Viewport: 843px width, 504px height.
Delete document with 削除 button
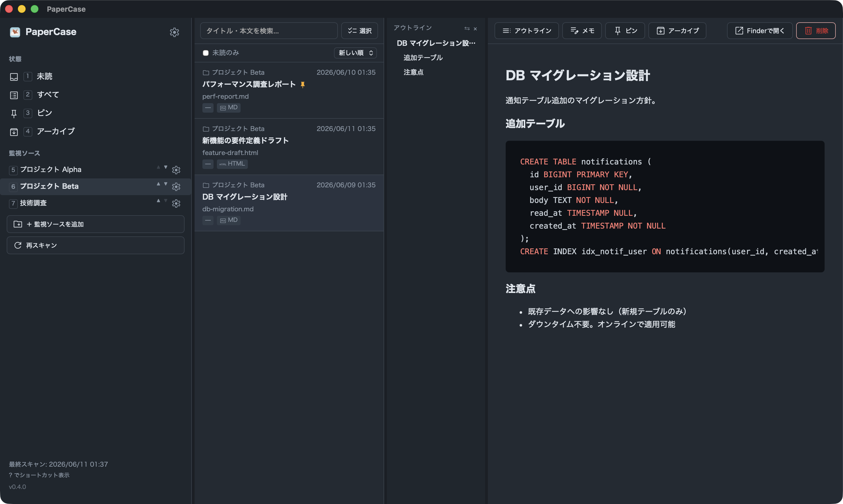tap(816, 31)
